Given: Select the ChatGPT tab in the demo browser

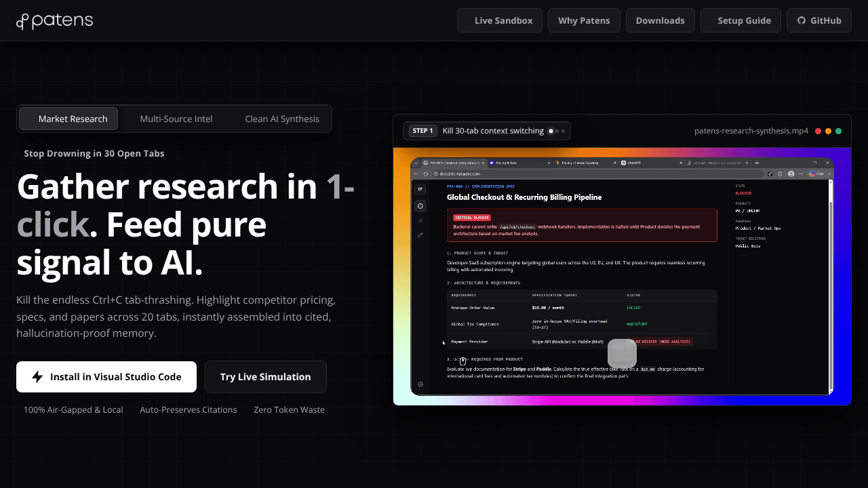Looking at the screenshot, I should (652, 163).
